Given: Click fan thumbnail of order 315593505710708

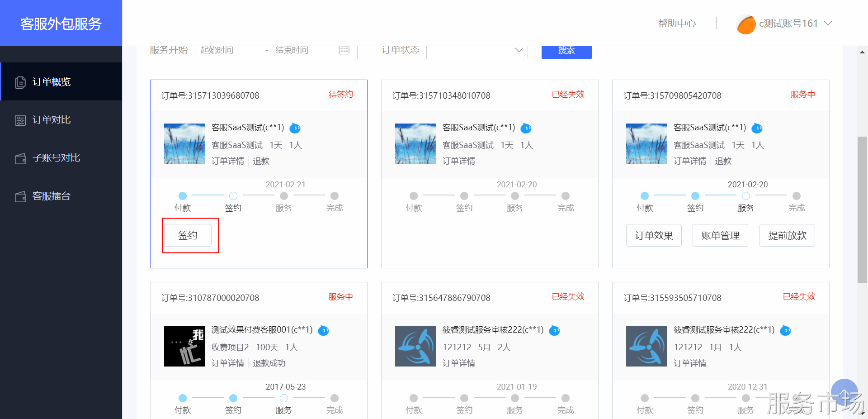Looking at the screenshot, I should pos(646,346).
